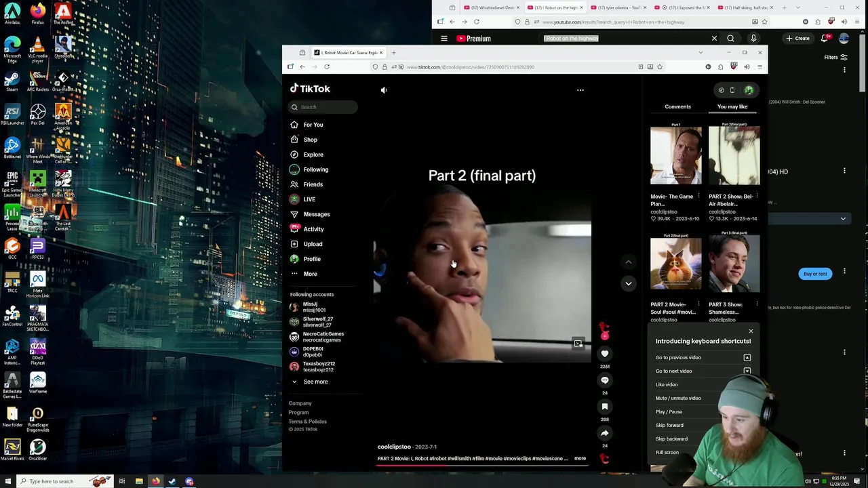Image resolution: width=868 pixels, height=488 pixels.
Task: Focus the TikTok search field
Action: pos(323,107)
